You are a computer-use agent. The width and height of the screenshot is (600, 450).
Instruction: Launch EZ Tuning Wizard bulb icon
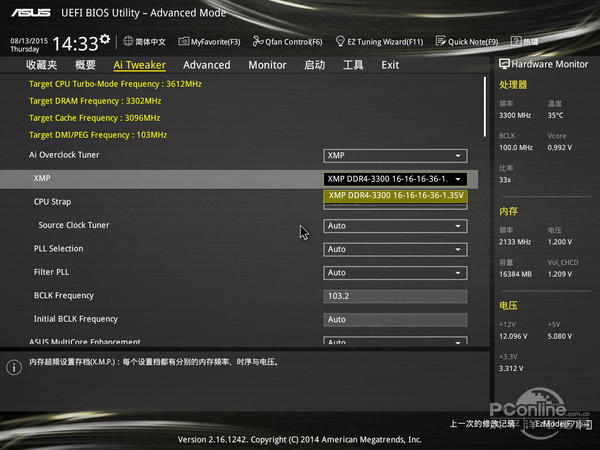[x=340, y=41]
